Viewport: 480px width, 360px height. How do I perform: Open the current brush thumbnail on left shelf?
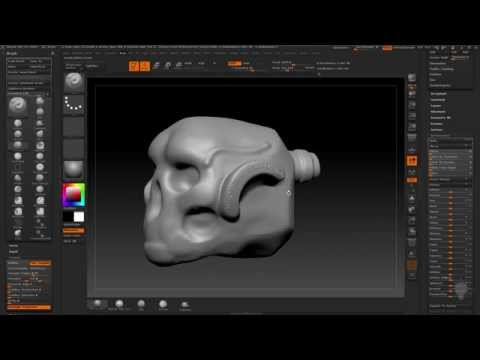point(74,82)
